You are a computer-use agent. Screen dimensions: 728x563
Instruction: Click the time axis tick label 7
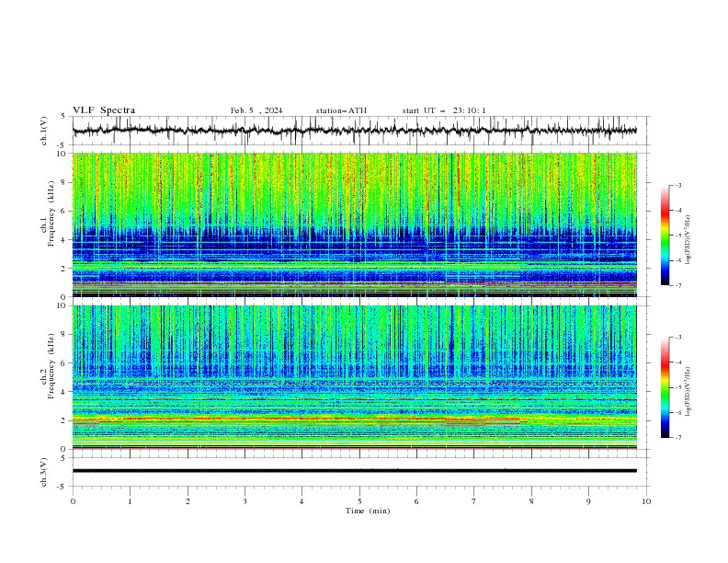474,501
